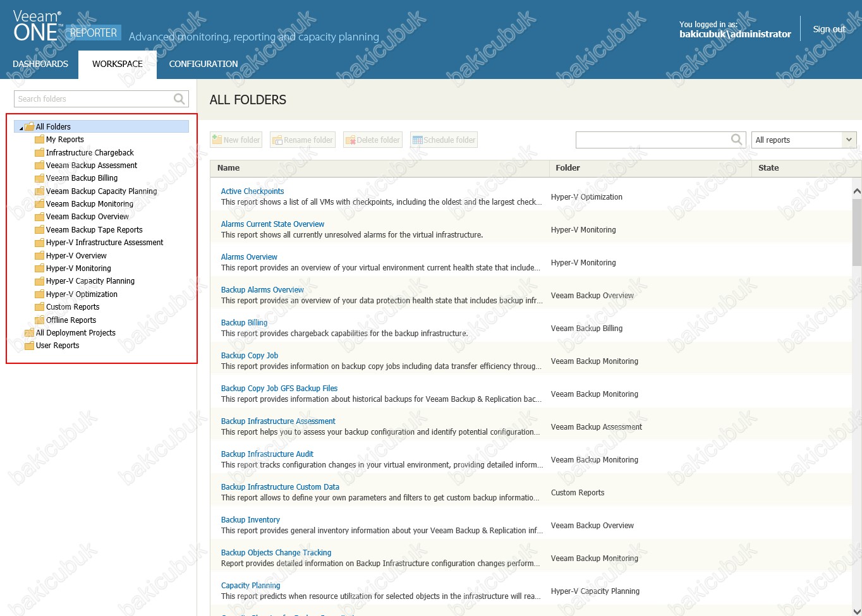Click the Veeam Backup Capacity Planning folder icon

coord(39,191)
